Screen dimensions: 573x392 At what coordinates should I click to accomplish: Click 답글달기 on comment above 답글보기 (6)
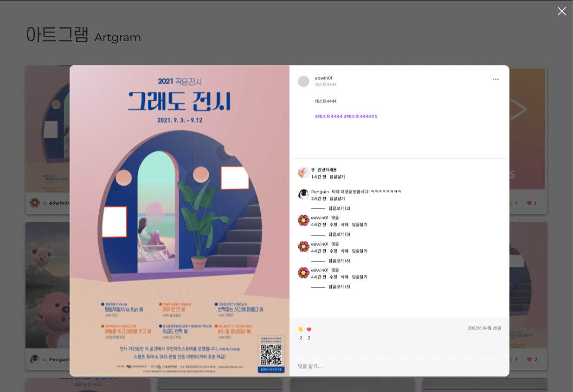point(360,251)
